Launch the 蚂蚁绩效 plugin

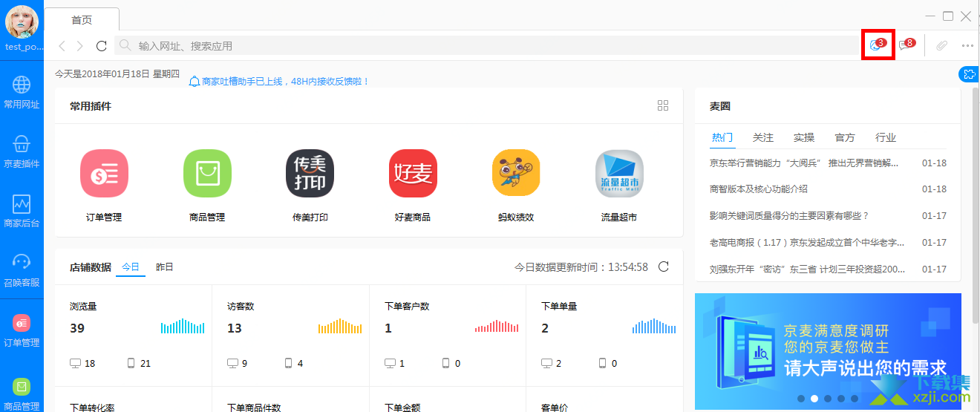click(516, 186)
